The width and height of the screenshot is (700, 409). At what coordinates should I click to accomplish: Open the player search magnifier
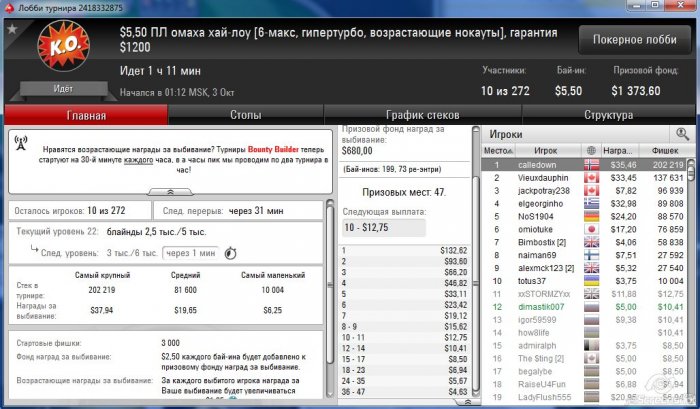click(682, 134)
